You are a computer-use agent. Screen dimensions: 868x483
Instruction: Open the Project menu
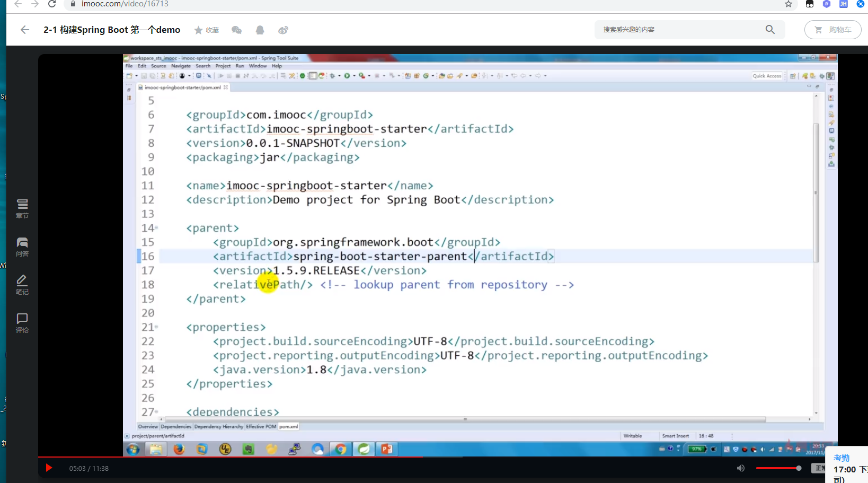click(223, 66)
